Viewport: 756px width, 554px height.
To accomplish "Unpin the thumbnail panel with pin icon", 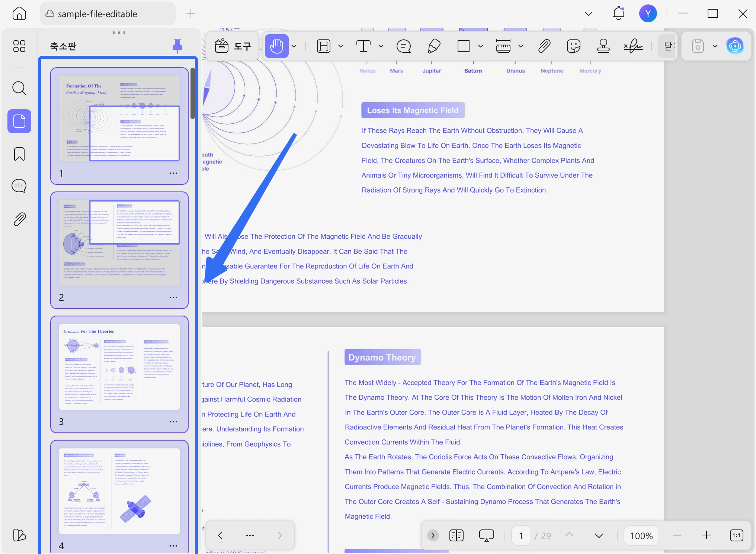I will pos(177,46).
